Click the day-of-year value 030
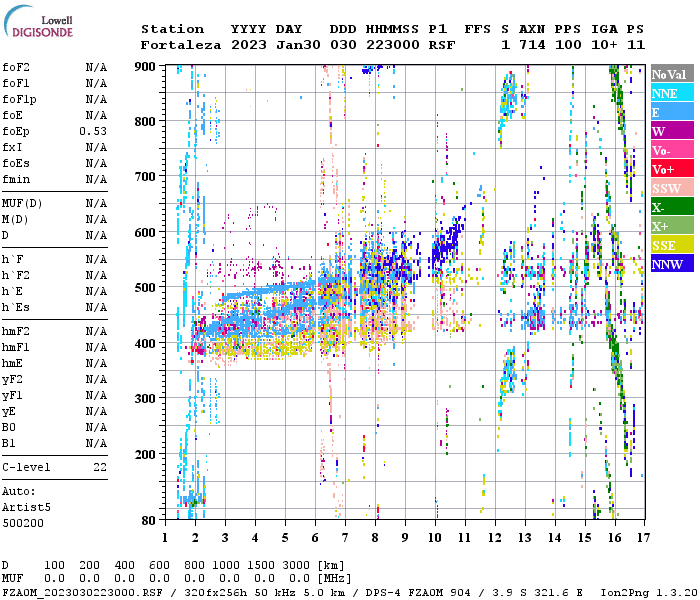The width and height of the screenshot is (700, 600). (x=343, y=45)
